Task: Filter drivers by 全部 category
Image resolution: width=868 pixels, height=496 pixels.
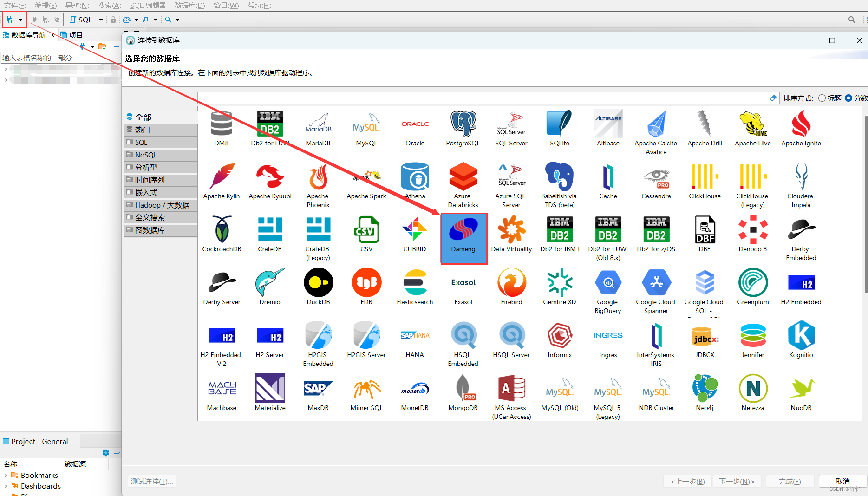Action: tap(161, 117)
